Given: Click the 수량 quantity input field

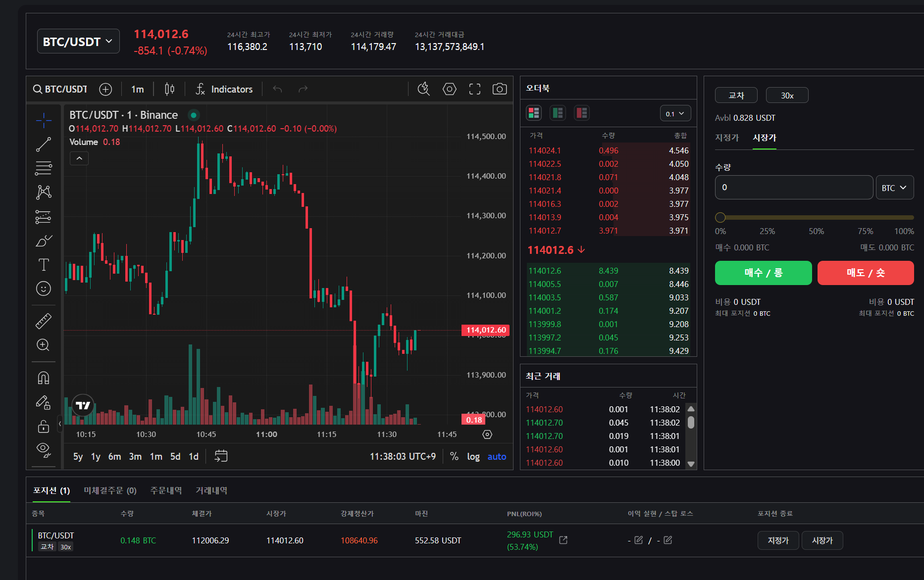Looking at the screenshot, I should pos(793,188).
